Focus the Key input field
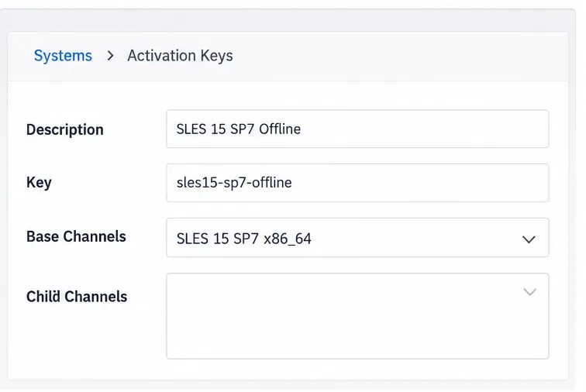Viewport: 586px width, 392px height. 357,183
